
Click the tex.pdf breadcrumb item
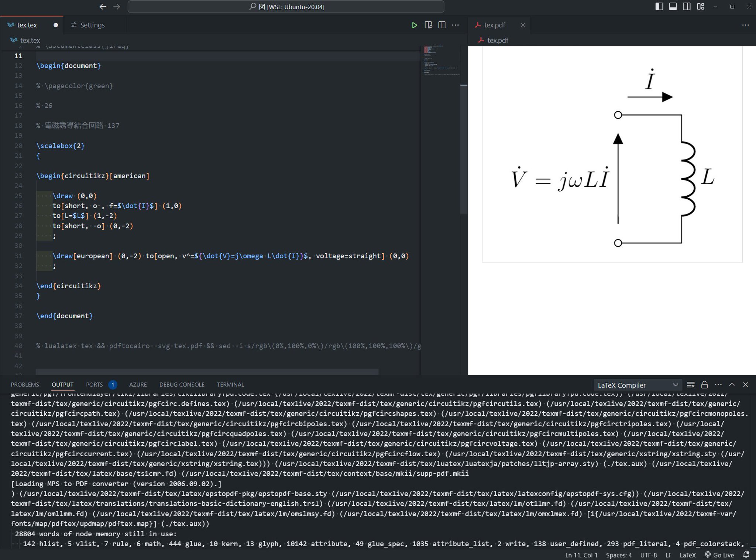(498, 40)
